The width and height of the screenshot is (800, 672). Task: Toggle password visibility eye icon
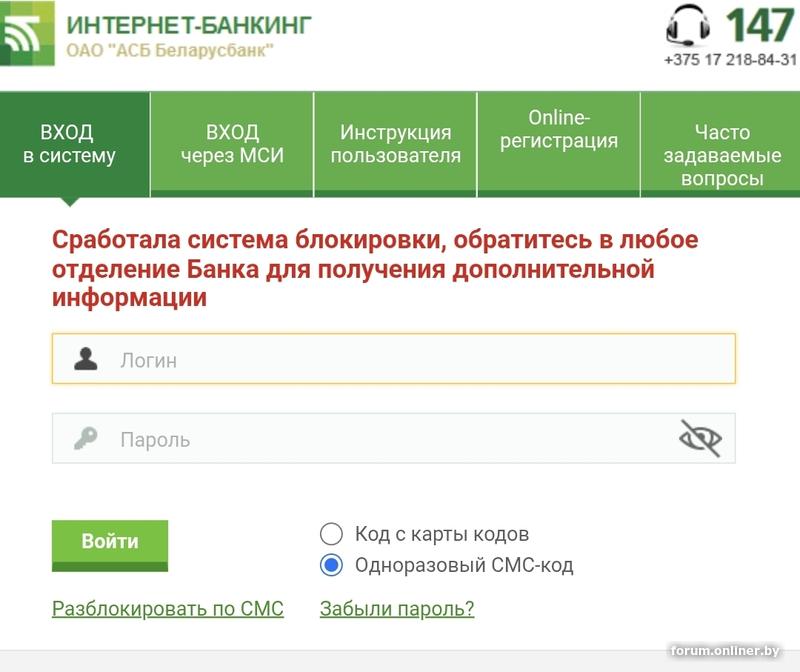[x=700, y=438]
